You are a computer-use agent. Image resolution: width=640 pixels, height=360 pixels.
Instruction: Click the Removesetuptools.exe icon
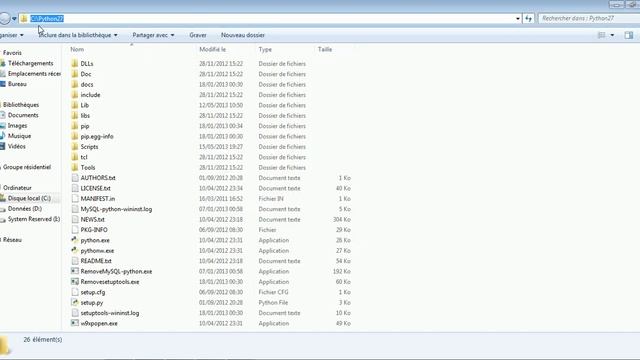click(75, 282)
